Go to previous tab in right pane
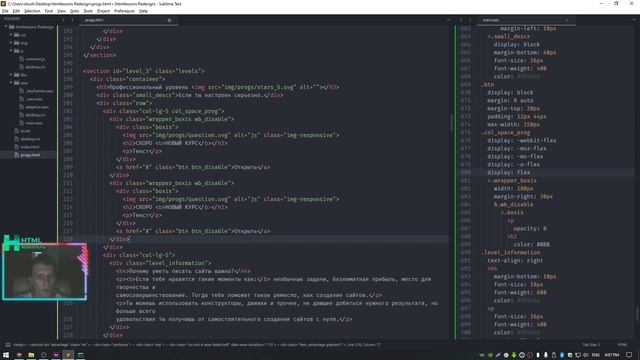640x360 pixels. coord(461,20)
